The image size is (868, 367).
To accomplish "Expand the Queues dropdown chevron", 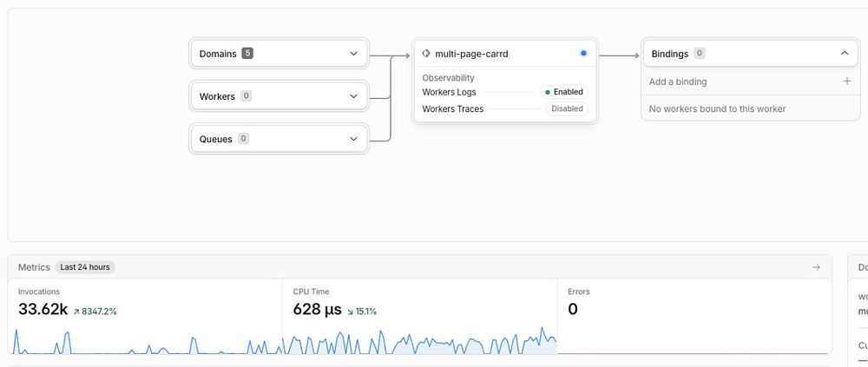I will 354,139.
